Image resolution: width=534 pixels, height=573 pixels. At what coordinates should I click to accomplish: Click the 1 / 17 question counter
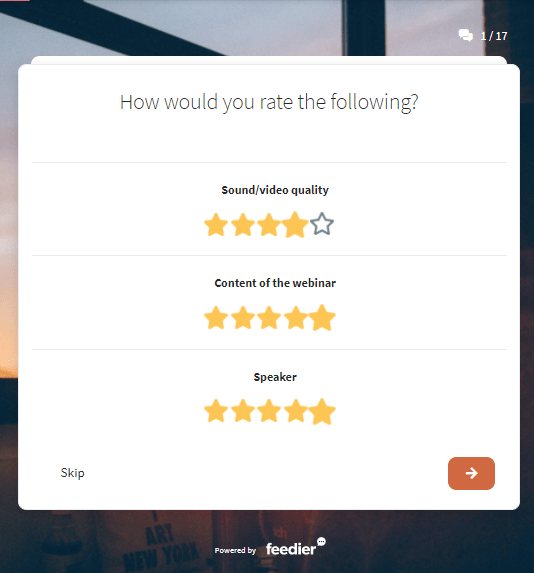494,36
